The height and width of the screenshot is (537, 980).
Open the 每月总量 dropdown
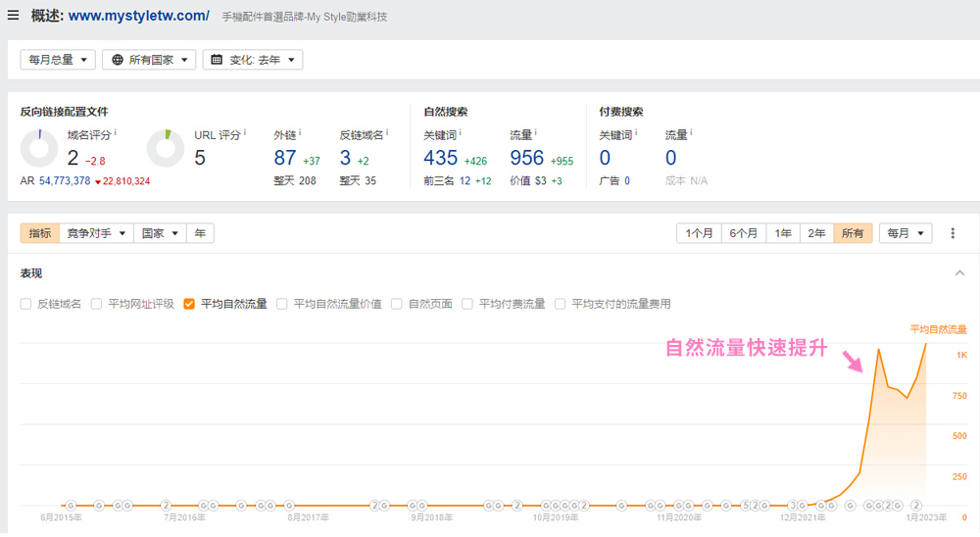click(58, 60)
